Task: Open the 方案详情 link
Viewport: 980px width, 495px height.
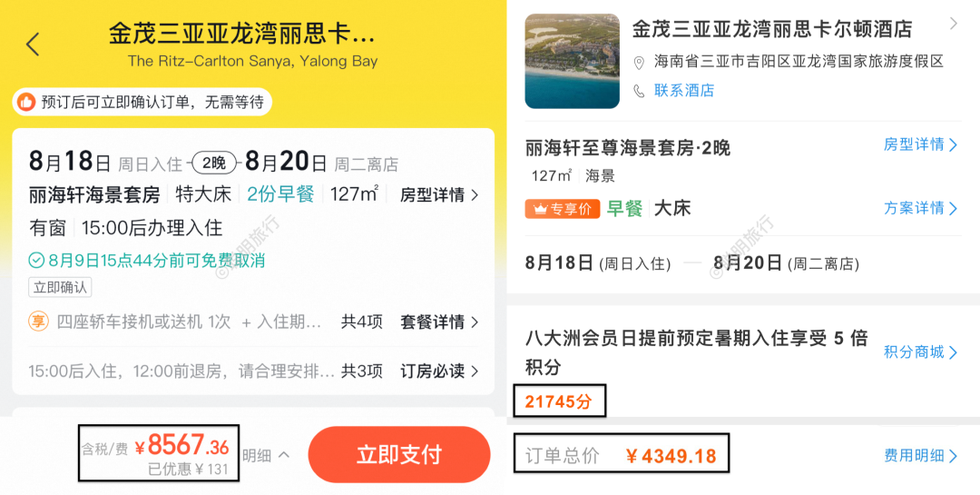Action: (x=920, y=208)
